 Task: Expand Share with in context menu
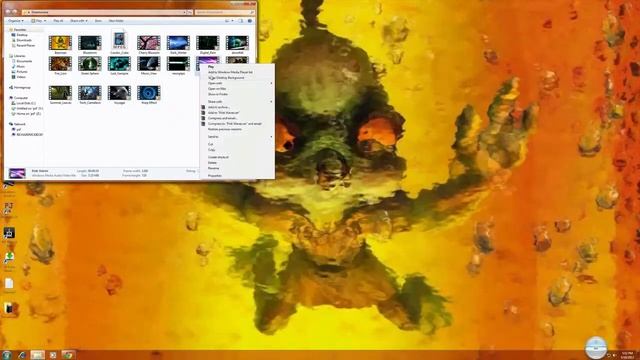[x=237, y=102]
